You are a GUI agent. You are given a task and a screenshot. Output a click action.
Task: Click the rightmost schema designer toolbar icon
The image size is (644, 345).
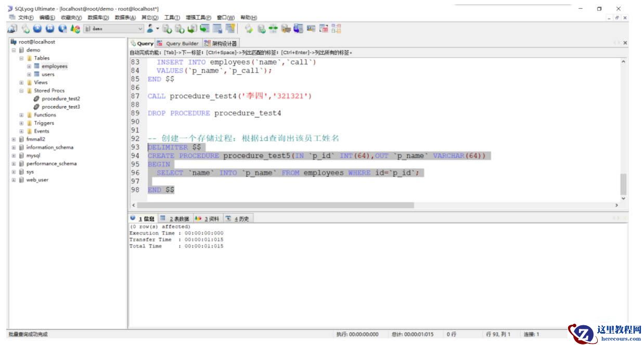[x=337, y=29]
